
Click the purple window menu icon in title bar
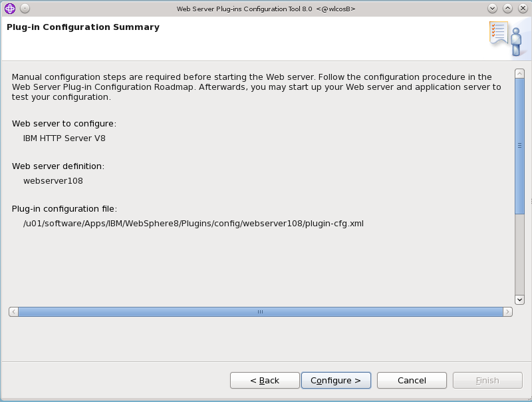[x=10, y=9]
